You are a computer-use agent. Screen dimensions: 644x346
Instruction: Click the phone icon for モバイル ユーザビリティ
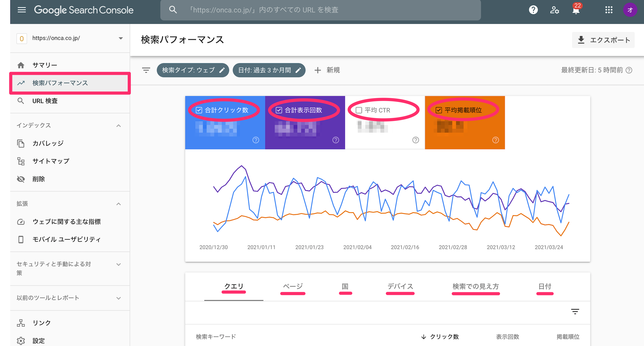click(21, 239)
